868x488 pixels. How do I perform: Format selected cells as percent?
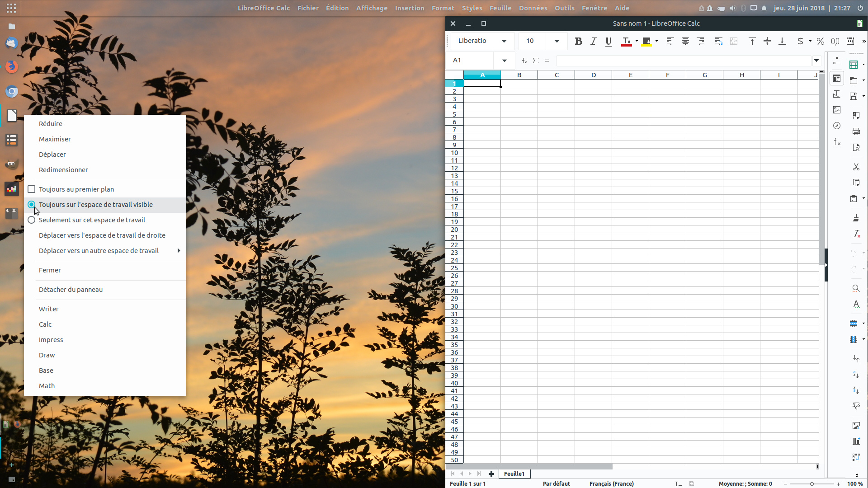click(820, 41)
